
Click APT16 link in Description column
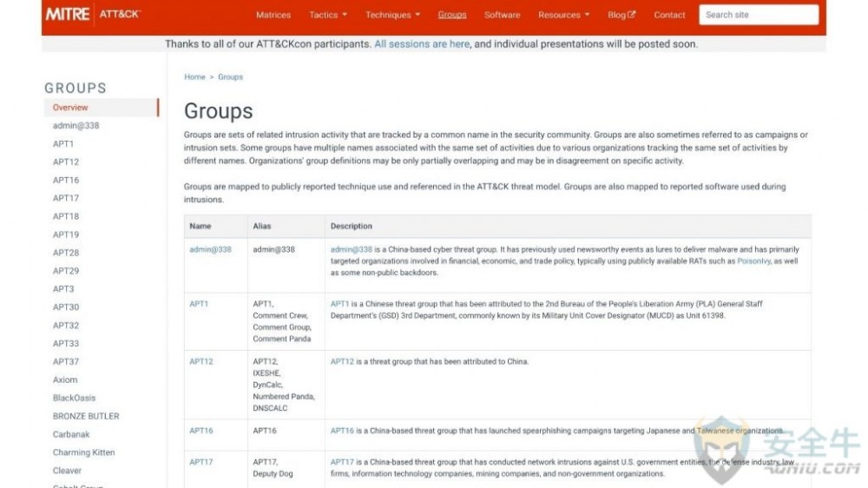click(342, 431)
